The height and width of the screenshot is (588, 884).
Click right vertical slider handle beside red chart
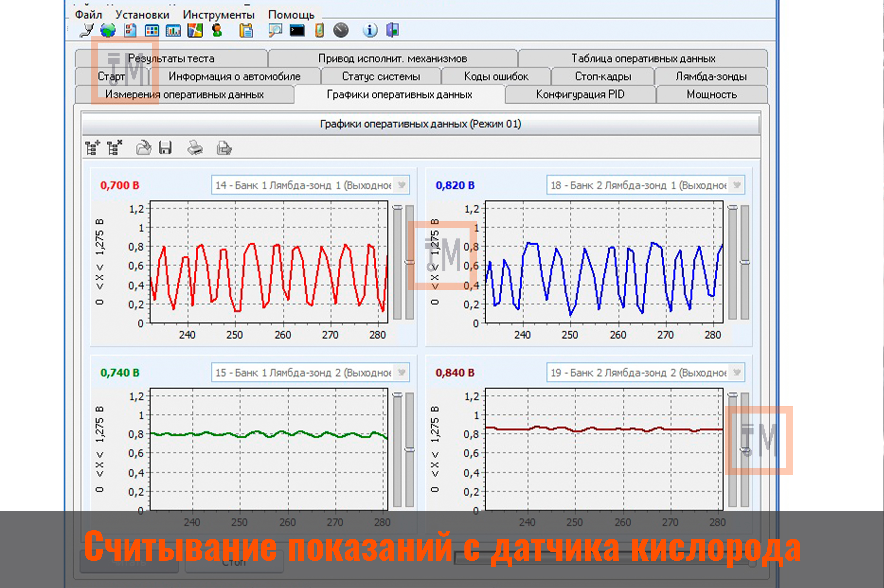pos(410,262)
